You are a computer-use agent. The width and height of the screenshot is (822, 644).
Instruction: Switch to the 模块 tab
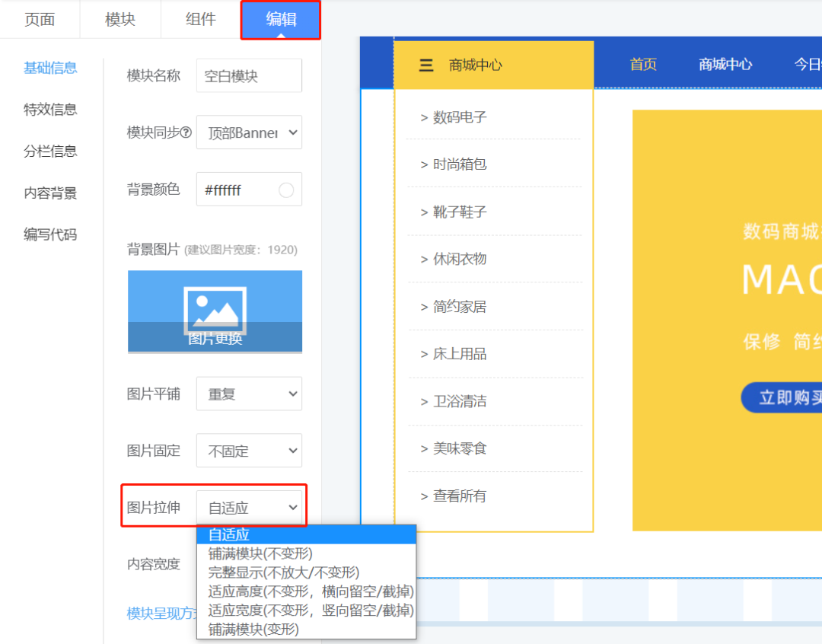tap(120, 20)
